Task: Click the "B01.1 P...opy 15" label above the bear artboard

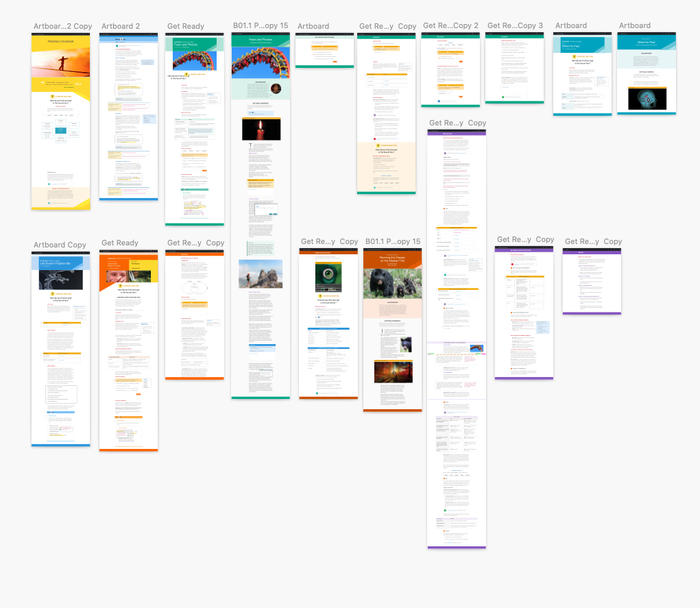Action: click(393, 241)
